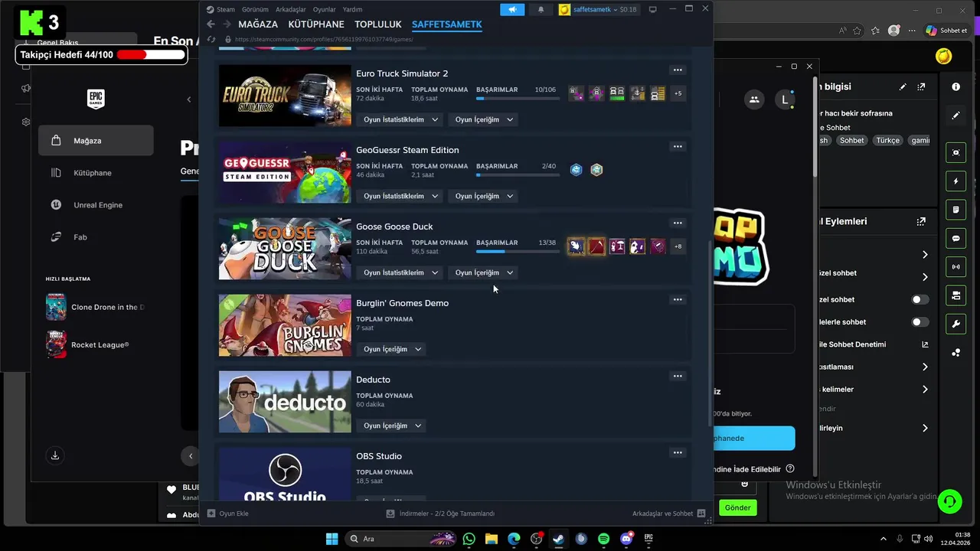Image resolution: width=980 pixels, height=551 pixels.
Task: Open the İndirmeler downloads status
Action: pyautogui.click(x=440, y=514)
